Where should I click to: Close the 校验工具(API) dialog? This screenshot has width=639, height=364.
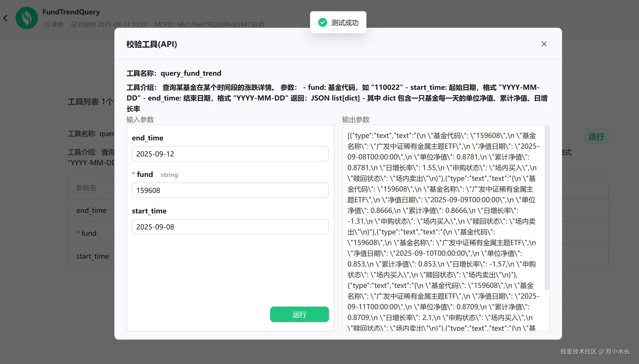544,44
